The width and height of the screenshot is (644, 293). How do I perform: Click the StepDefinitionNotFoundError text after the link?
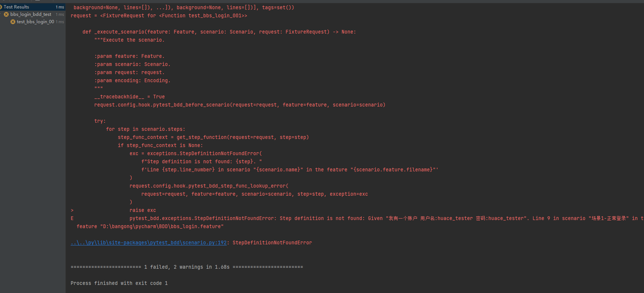(x=272, y=243)
